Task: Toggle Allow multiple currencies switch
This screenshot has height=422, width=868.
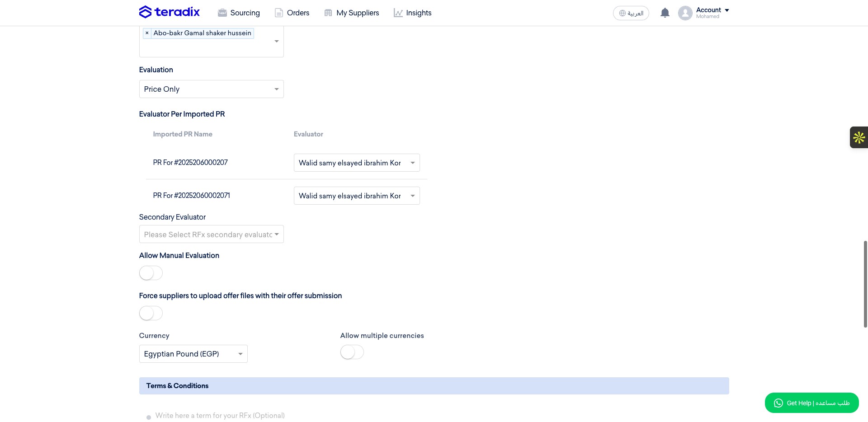Action: 352,352
